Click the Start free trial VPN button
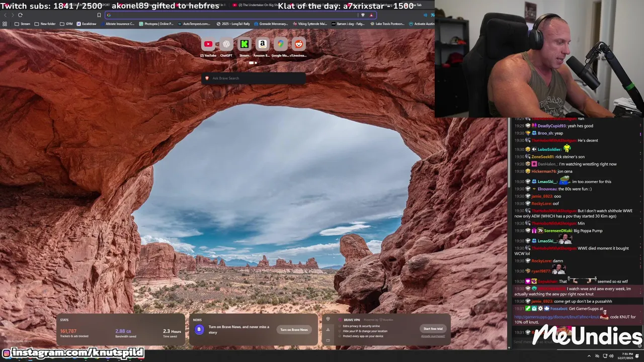The height and width of the screenshot is (362, 644). point(433,329)
